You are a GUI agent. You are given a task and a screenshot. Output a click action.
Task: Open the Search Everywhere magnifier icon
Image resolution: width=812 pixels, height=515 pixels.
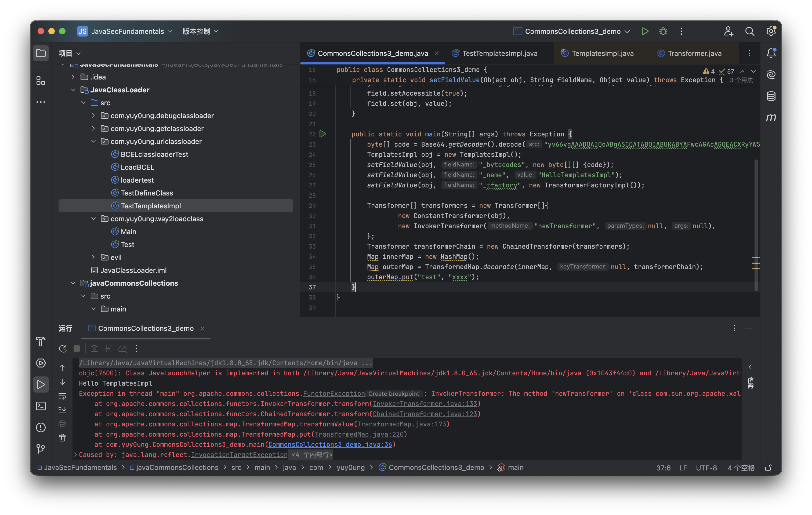pyautogui.click(x=749, y=31)
